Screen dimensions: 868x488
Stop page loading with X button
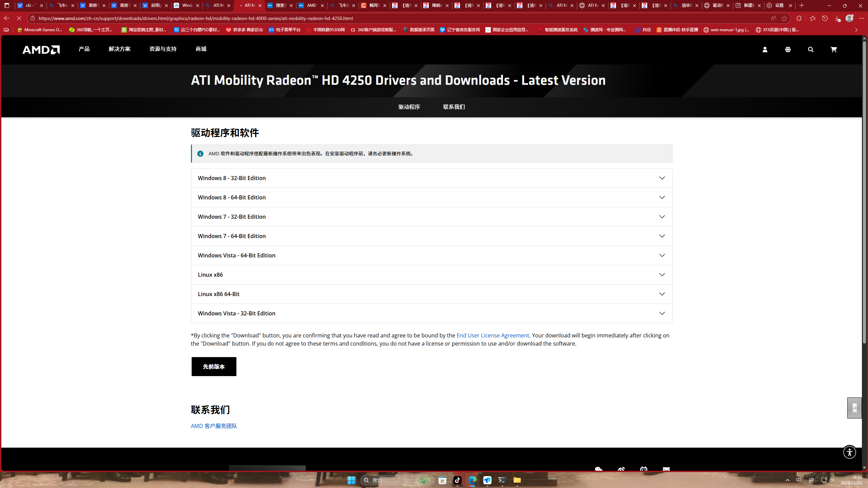click(19, 18)
